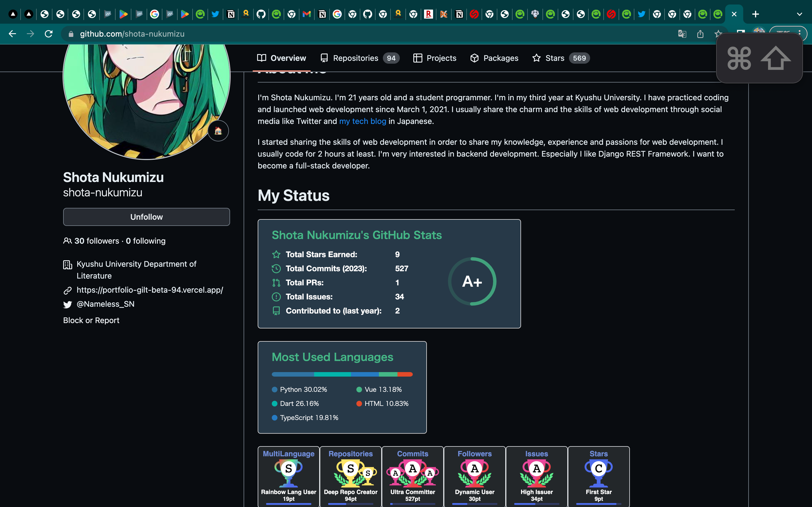
Task: Open the "my tech blog" link
Action: coord(362,121)
